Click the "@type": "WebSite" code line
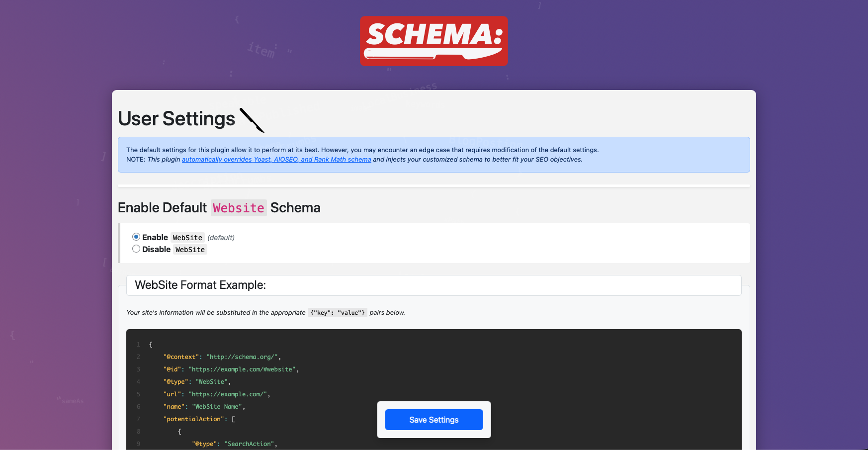 click(197, 382)
